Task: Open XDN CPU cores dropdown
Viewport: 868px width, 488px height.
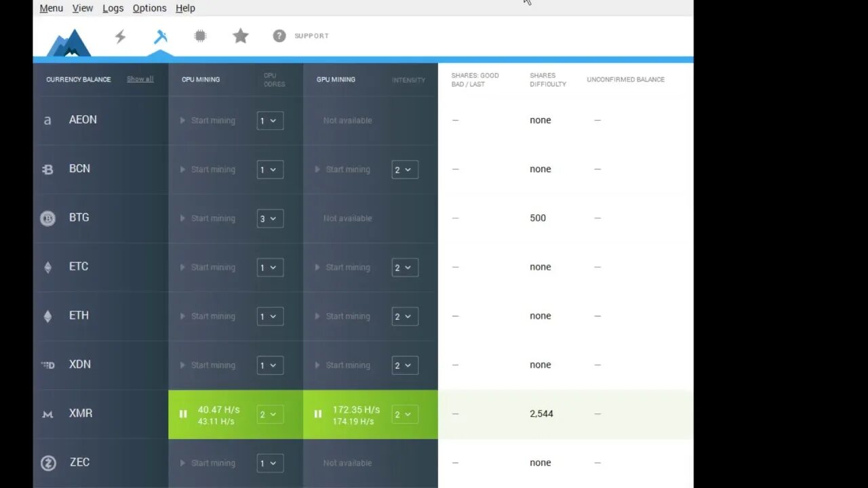Action: pyautogui.click(x=270, y=365)
